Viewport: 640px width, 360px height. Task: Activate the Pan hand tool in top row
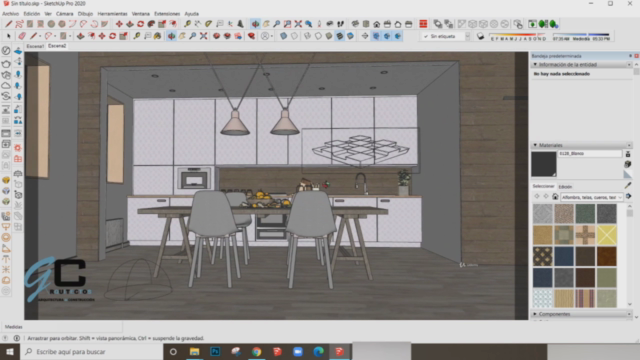pyautogui.click(x=266, y=24)
